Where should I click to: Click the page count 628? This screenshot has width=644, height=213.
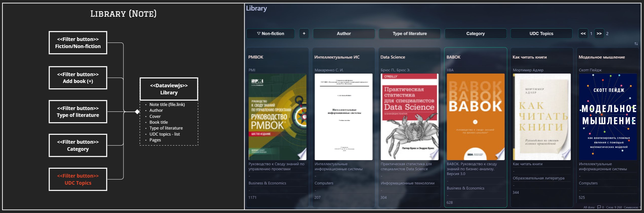tap(450, 203)
